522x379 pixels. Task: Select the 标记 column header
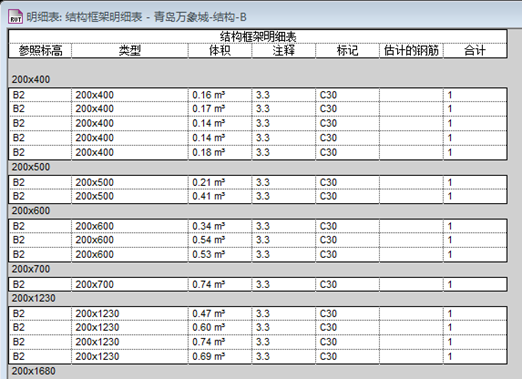[347, 51]
